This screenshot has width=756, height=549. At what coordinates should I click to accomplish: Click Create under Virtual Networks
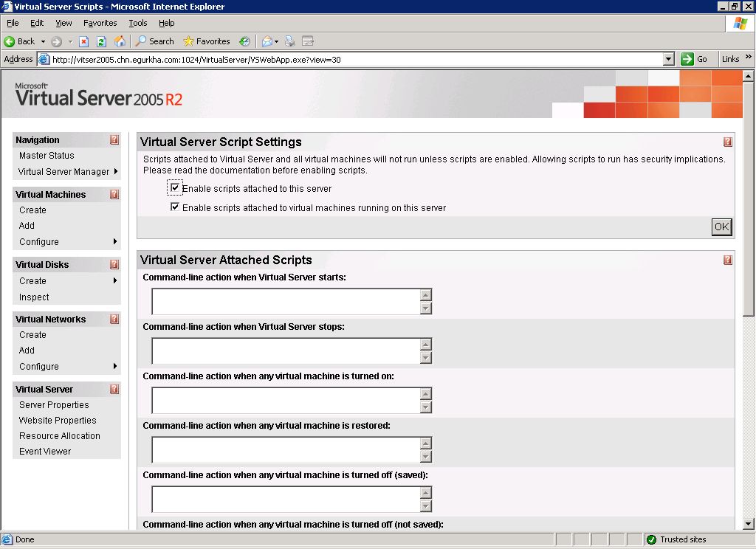pos(32,334)
